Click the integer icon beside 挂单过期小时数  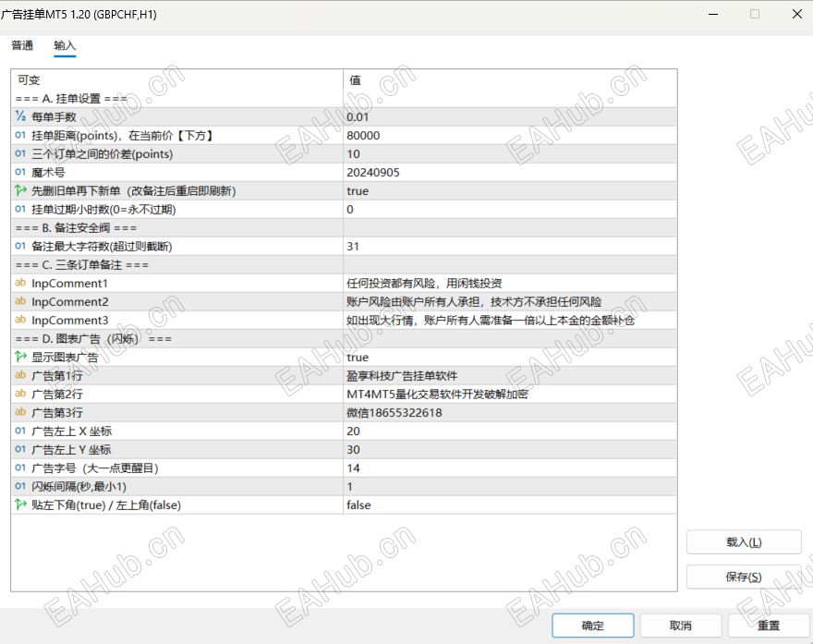pos(20,209)
